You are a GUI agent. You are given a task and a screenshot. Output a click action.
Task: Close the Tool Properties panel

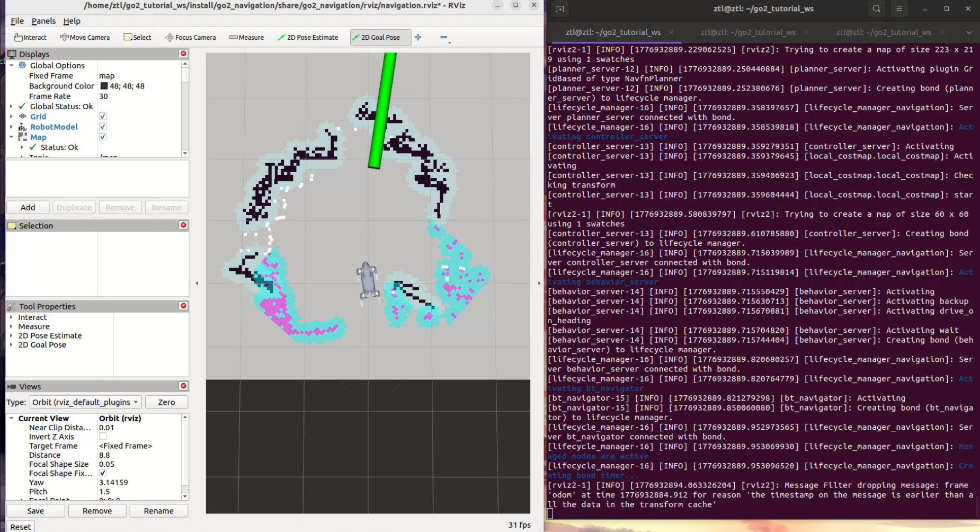[x=183, y=306]
